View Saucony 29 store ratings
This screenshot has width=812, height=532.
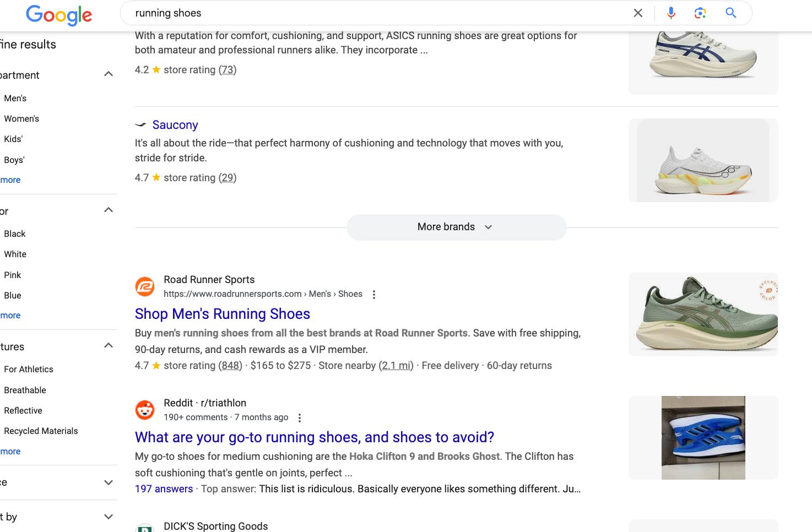click(228, 178)
